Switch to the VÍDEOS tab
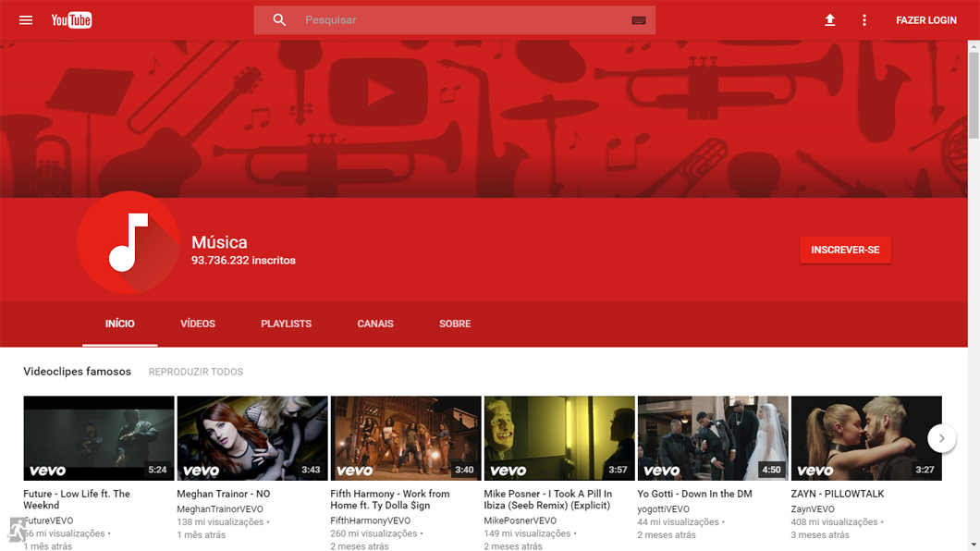980x551 pixels. [198, 324]
